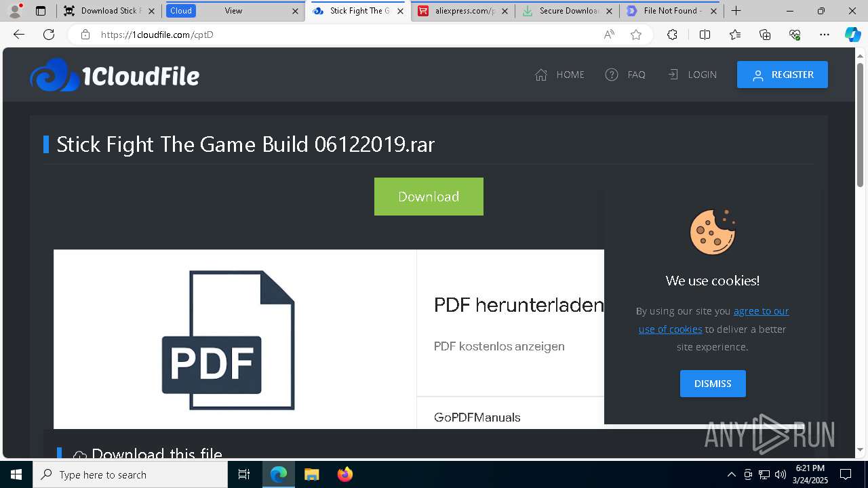This screenshot has width=868, height=488.
Task: Open Edge Settings and more menu
Action: (825, 35)
